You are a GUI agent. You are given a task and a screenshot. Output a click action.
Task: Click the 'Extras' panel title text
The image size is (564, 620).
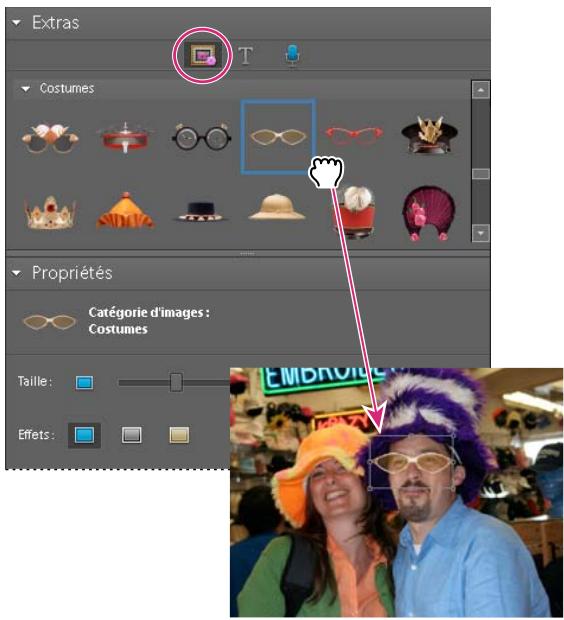click(x=56, y=23)
